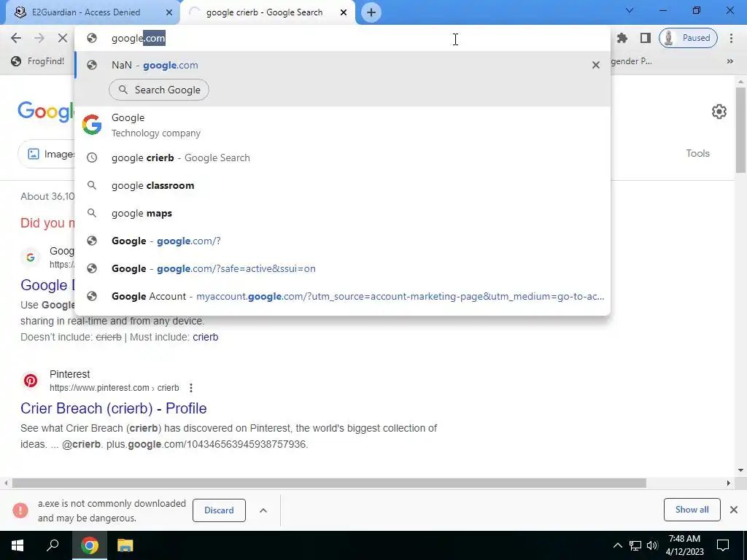The width and height of the screenshot is (747, 560).
Task: Open File Explorer from the taskbar
Action: coord(125,545)
